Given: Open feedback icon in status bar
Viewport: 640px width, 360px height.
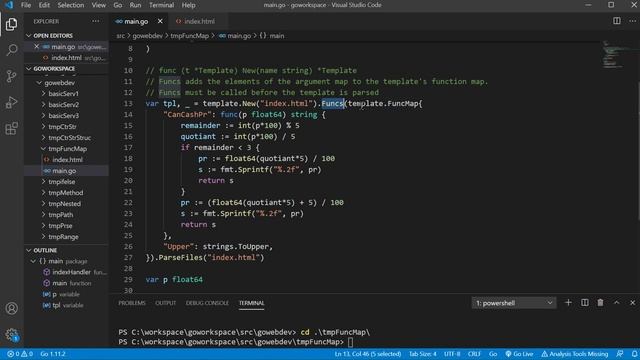Looking at the screenshot, I should (620, 354).
